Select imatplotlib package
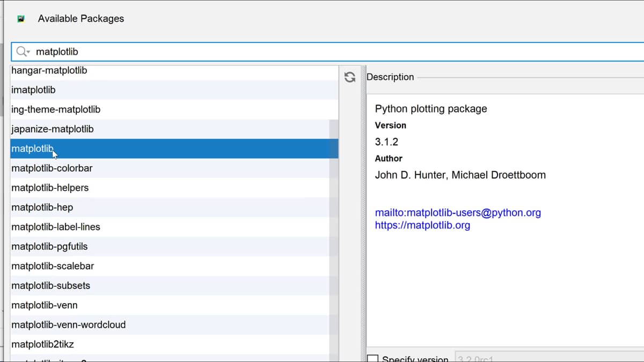Screen dimensions: 644x362 coord(174,90)
